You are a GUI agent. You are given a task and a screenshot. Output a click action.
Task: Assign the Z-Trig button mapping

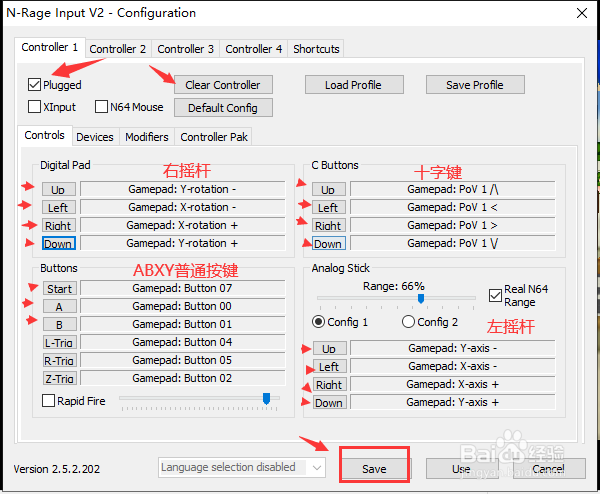60,378
